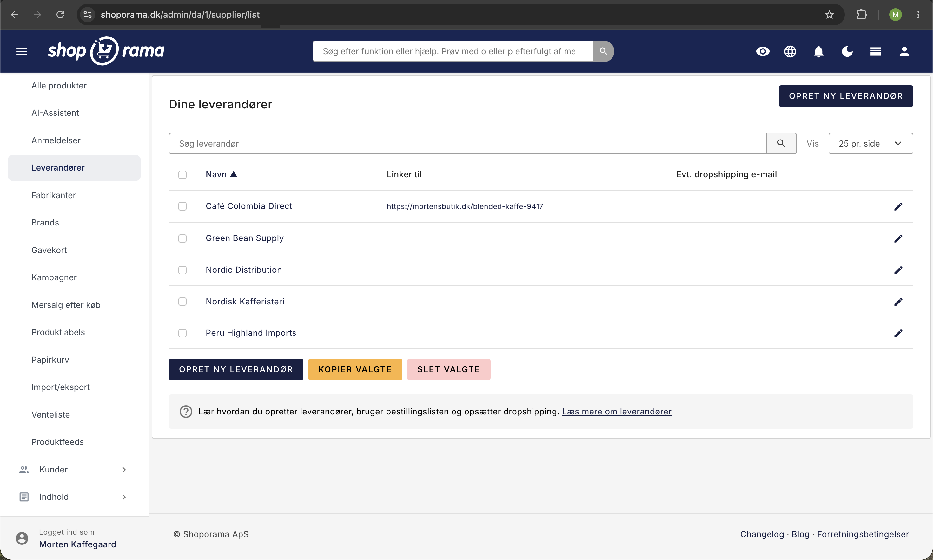933x560 pixels.
Task: Open Læs mere om leverandører link
Action: coord(617,412)
